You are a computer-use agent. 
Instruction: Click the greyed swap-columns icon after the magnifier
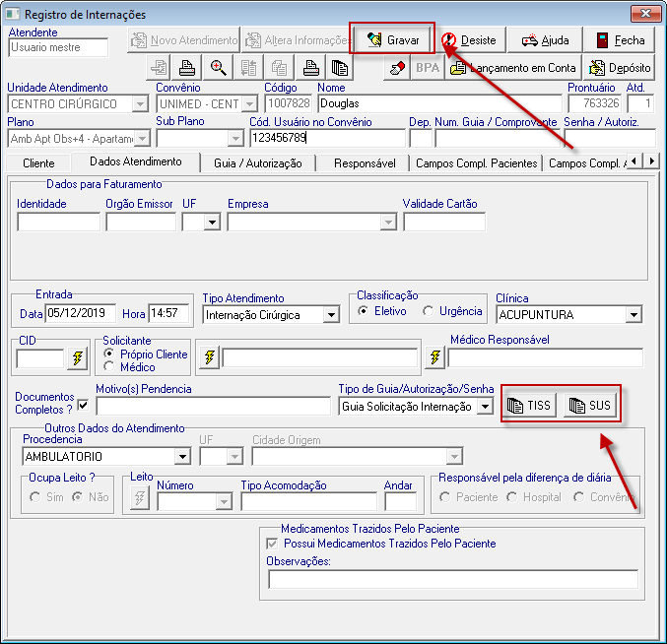(x=248, y=68)
